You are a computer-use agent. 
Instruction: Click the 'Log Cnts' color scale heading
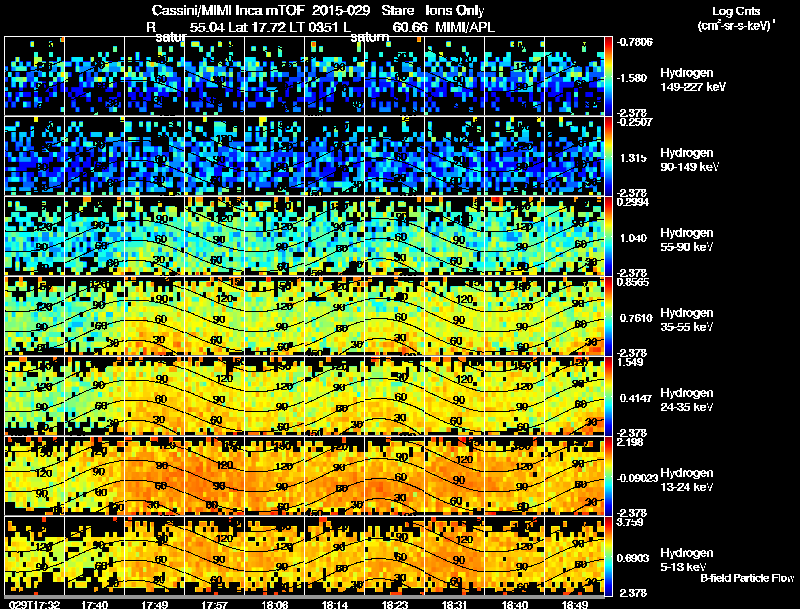[736, 11]
